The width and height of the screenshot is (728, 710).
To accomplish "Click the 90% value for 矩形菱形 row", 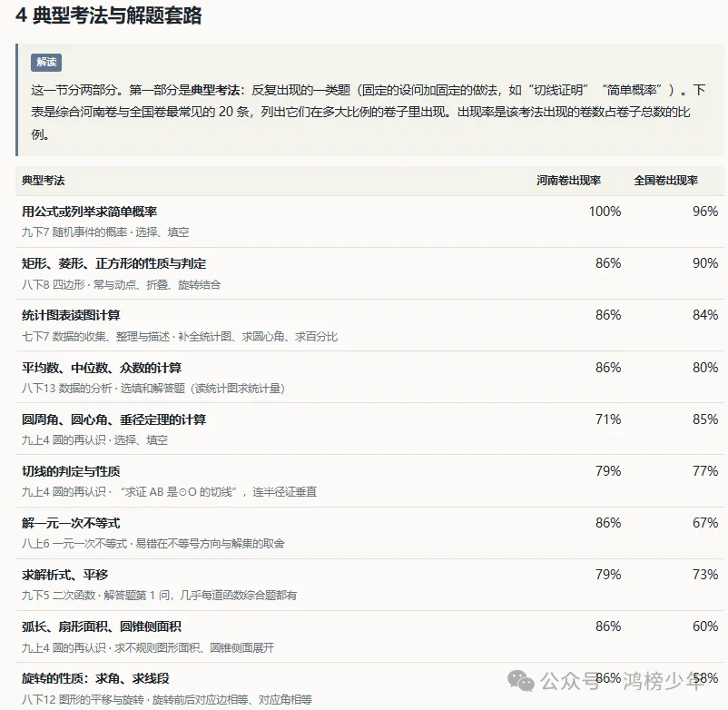I will pos(705,263).
